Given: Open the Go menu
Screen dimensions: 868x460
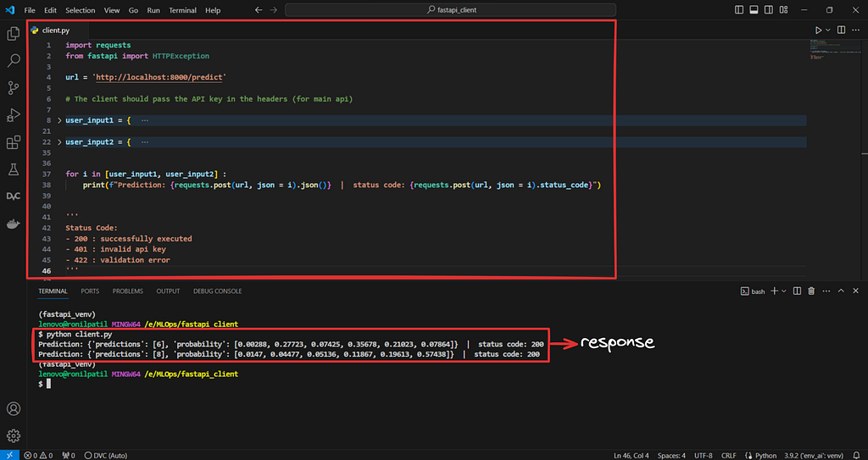Looking at the screenshot, I should click(133, 10).
